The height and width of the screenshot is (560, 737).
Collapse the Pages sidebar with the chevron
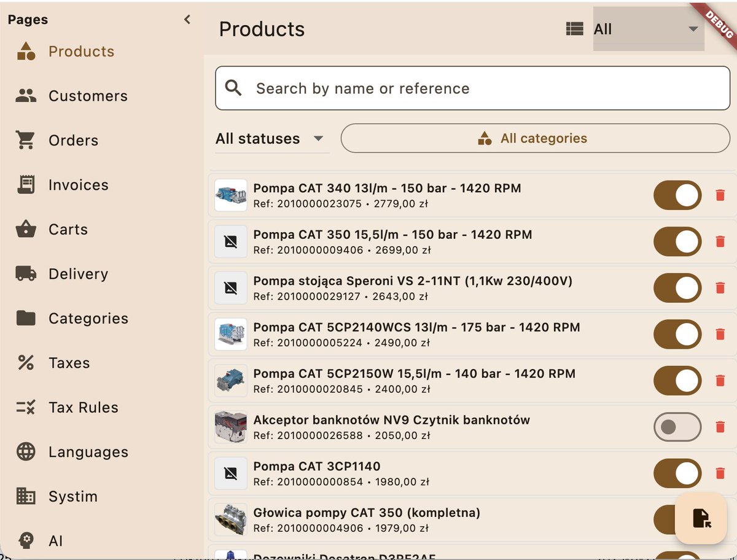187,20
